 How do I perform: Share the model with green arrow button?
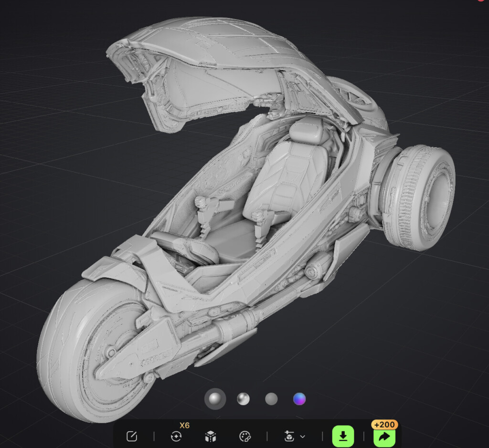coord(384,437)
